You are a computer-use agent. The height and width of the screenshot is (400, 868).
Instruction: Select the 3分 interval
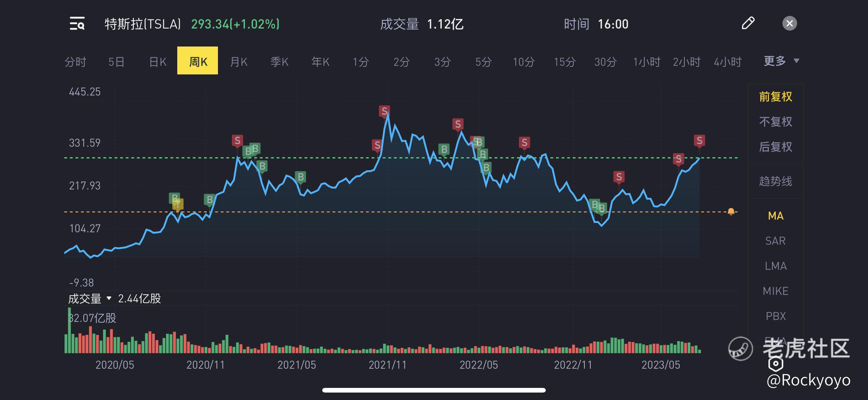coord(442,62)
